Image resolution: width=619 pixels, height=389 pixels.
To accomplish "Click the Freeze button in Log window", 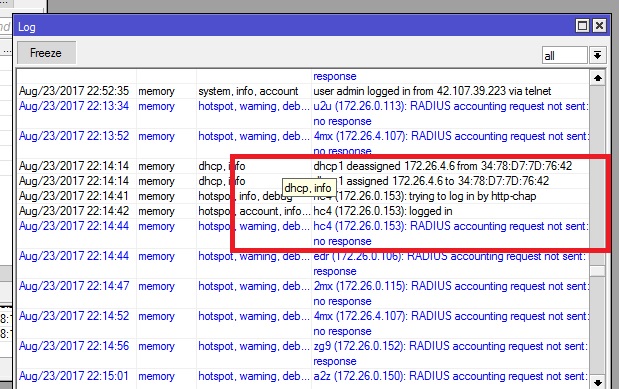I will 46,53.
